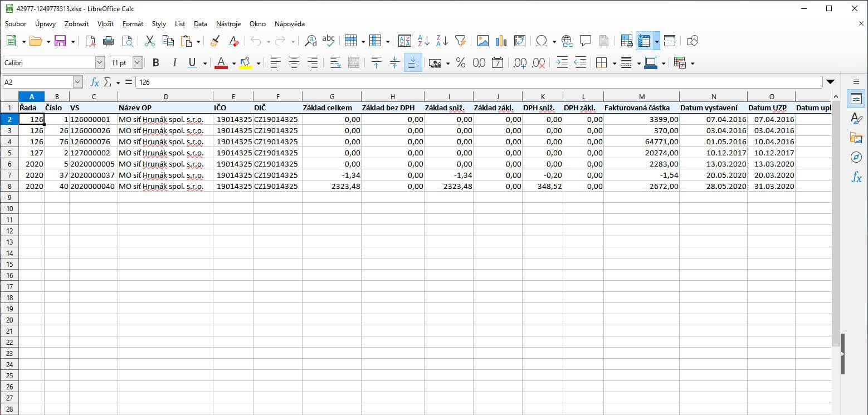Toggle Bold formatting
The width and height of the screenshot is (868, 415).
pyautogui.click(x=156, y=63)
